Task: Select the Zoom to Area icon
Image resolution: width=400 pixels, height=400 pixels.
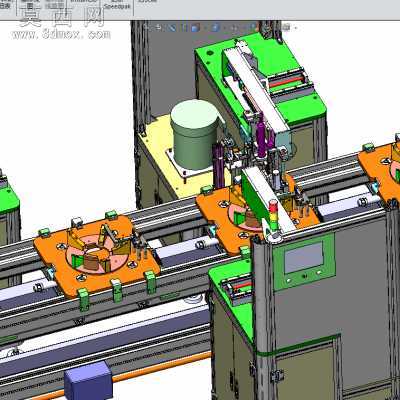Action: 159,27
